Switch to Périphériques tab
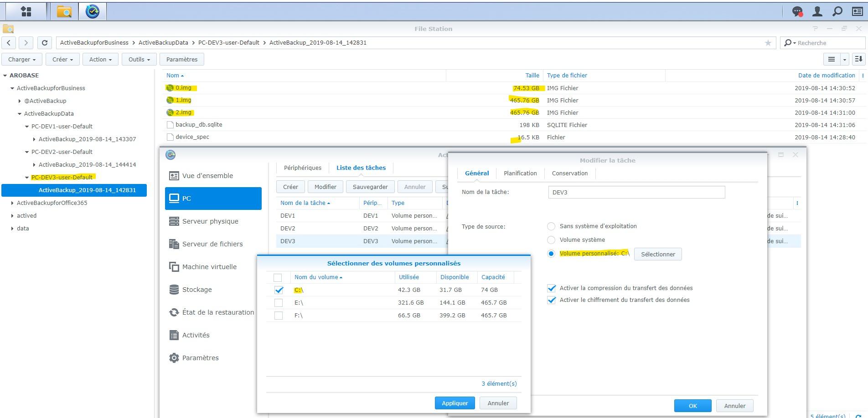 303,168
